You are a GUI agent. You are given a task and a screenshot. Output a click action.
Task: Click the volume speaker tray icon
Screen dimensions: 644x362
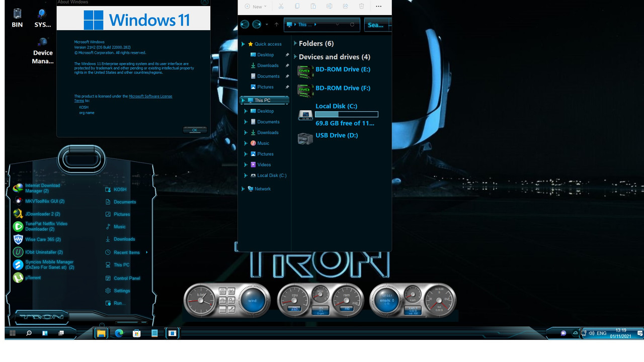(x=591, y=333)
